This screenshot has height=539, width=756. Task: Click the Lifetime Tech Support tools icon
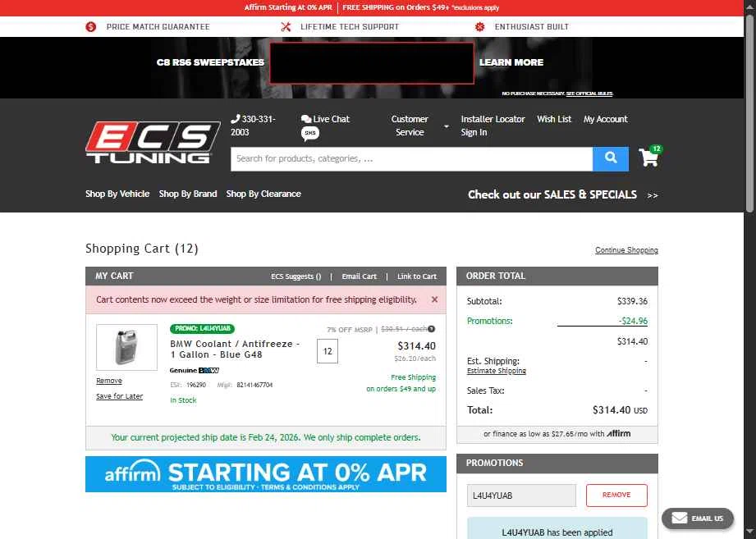[286, 27]
